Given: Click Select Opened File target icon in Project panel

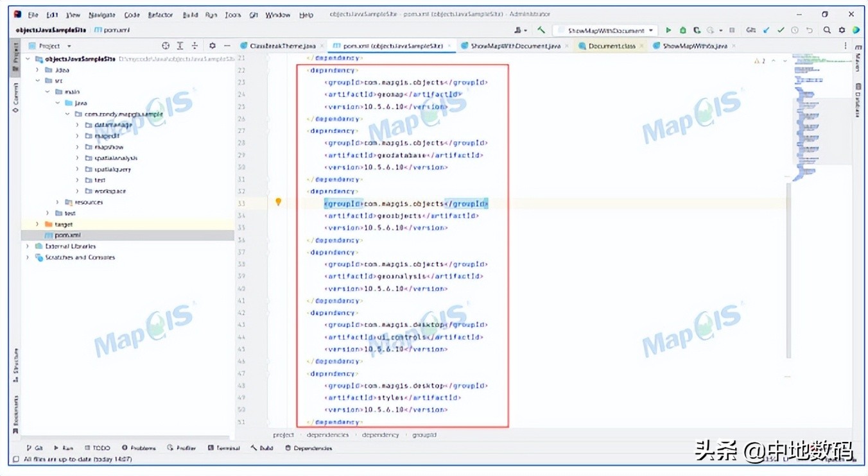Looking at the screenshot, I should [x=166, y=46].
